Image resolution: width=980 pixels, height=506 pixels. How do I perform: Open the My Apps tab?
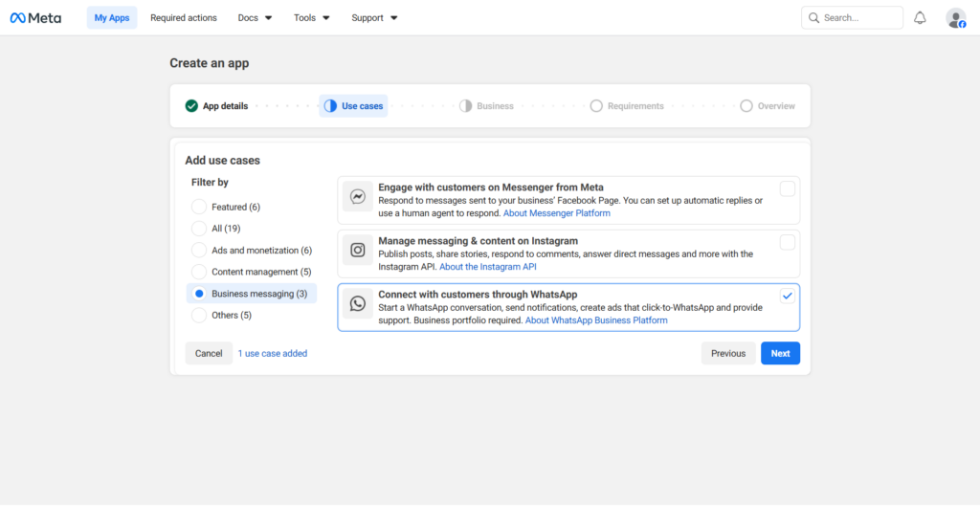click(x=112, y=17)
